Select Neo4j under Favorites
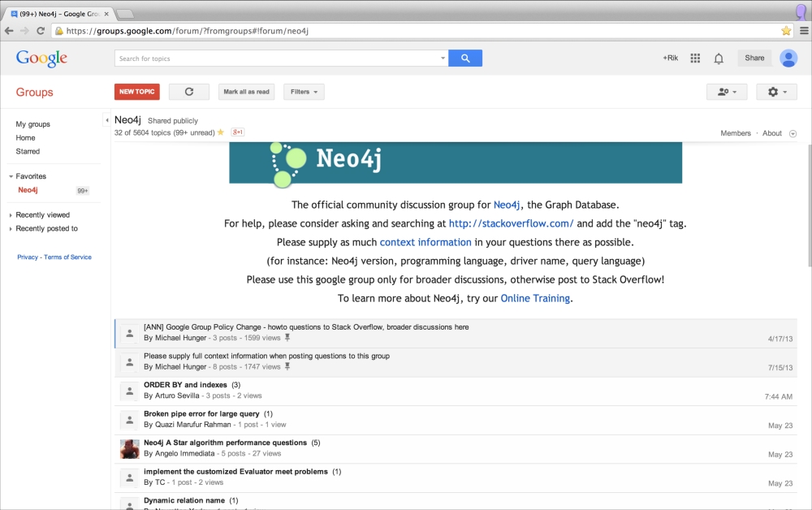This screenshot has height=510, width=812. pyautogui.click(x=28, y=190)
